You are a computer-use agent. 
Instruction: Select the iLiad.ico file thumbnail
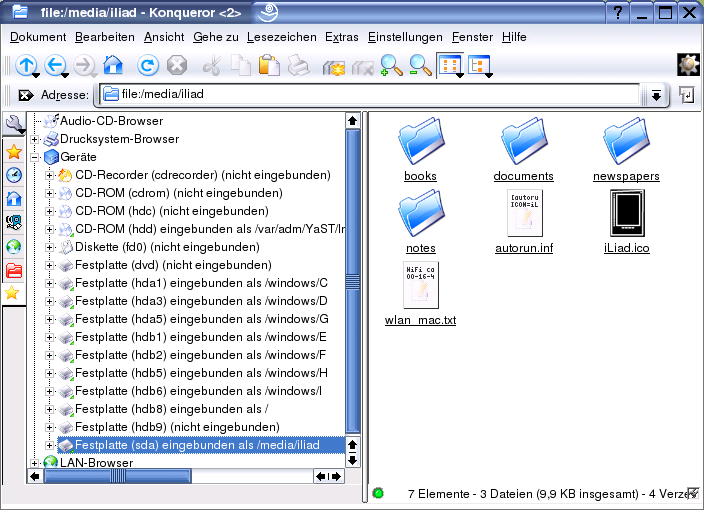pos(627,213)
